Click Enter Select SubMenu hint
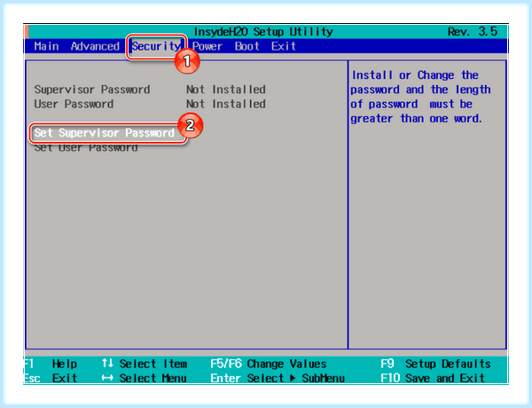 pyautogui.click(x=278, y=378)
